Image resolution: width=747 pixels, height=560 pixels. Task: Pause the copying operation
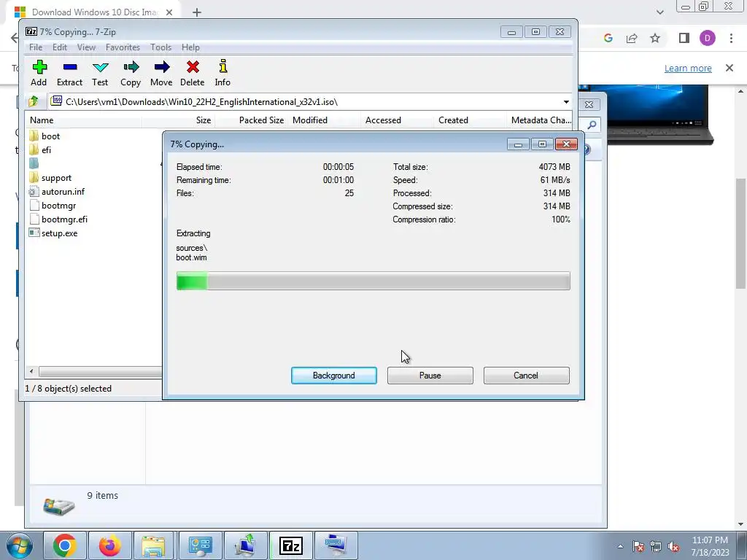[x=430, y=376]
